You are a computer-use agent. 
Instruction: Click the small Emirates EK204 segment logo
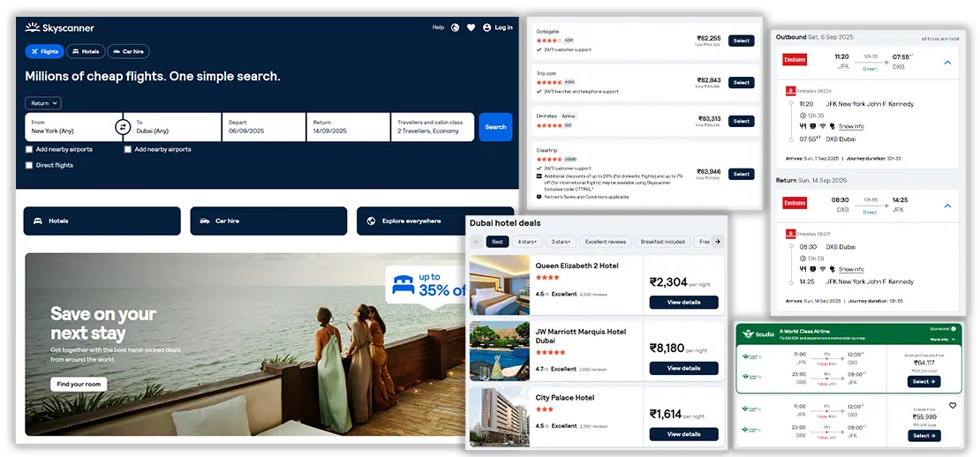(791, 91)
